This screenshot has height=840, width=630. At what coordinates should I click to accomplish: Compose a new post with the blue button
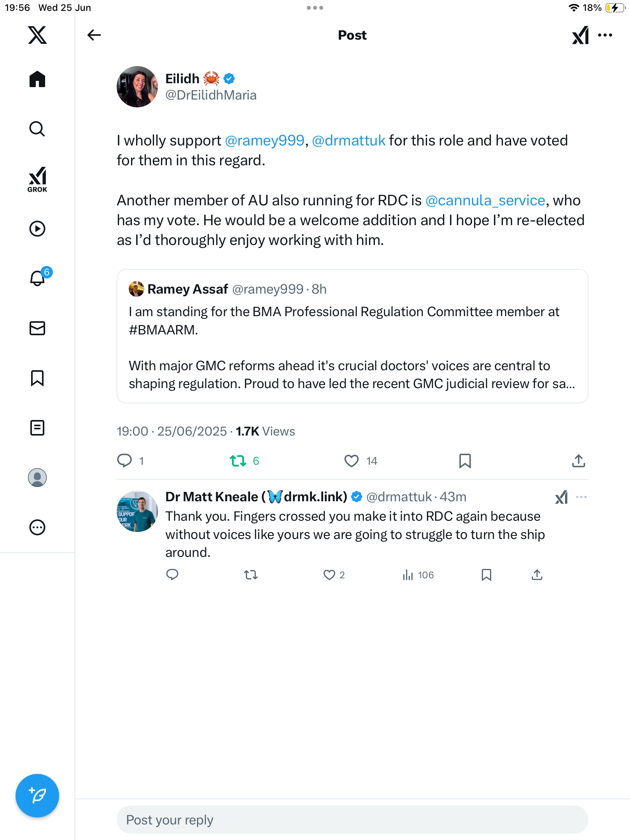[x=37, y=796]
